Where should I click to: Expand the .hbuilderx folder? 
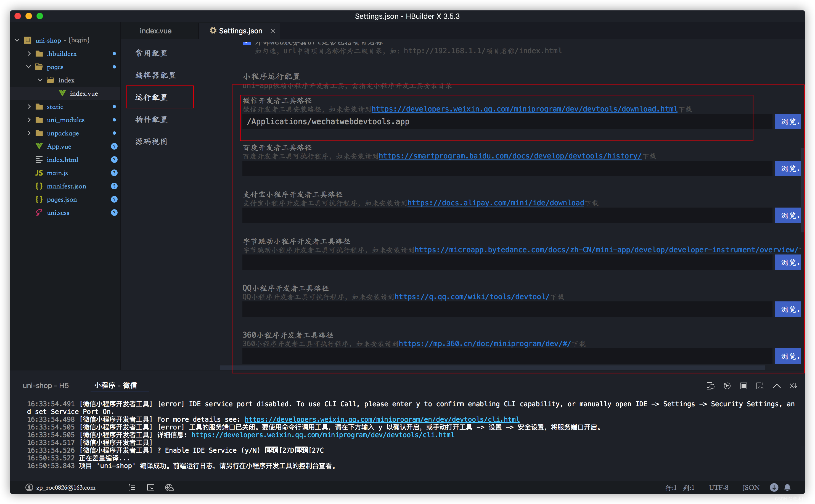pyautogui.click(x=29, y=53)
